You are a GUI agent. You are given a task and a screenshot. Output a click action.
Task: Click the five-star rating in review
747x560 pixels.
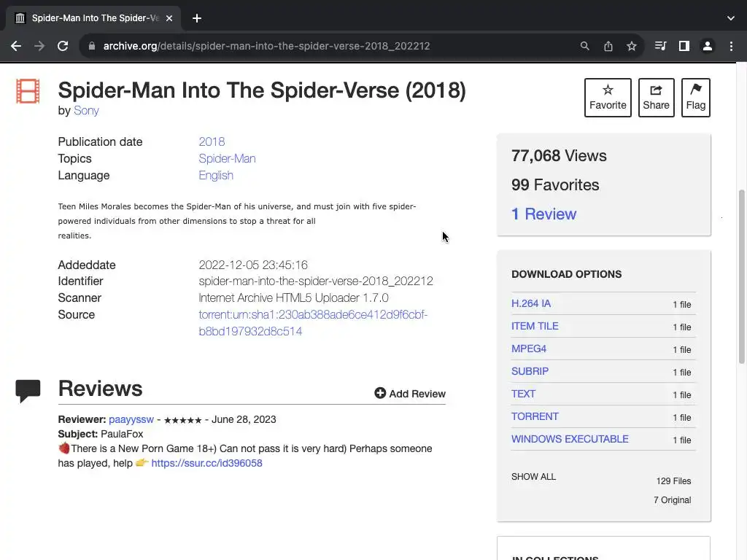tap(183, 420)
